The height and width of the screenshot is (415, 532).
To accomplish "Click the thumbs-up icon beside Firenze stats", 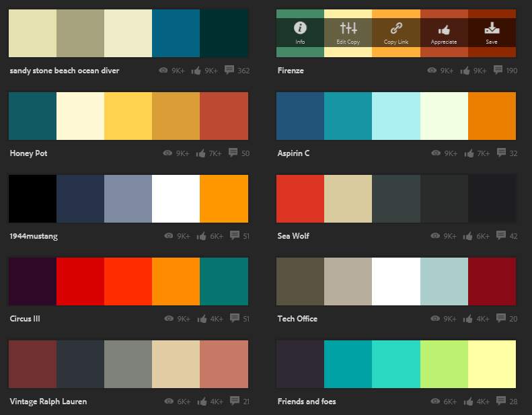I will 465,70.
